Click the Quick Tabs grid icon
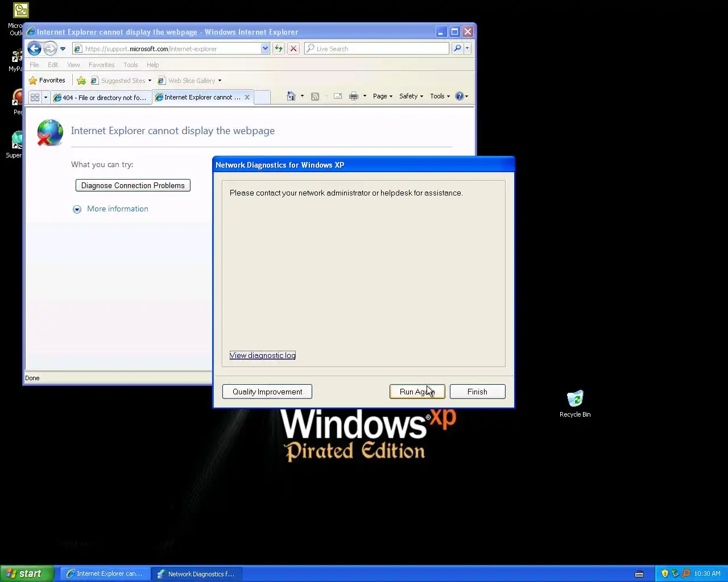The height and width of the screenshot is (582, 728). click(35, 98)
